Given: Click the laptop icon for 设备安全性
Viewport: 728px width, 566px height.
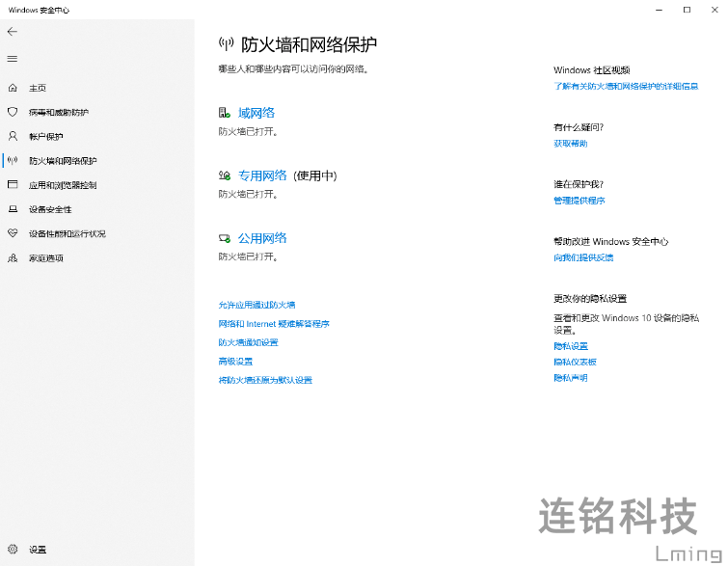Looking at the screenshot, I should pos(13,209).
